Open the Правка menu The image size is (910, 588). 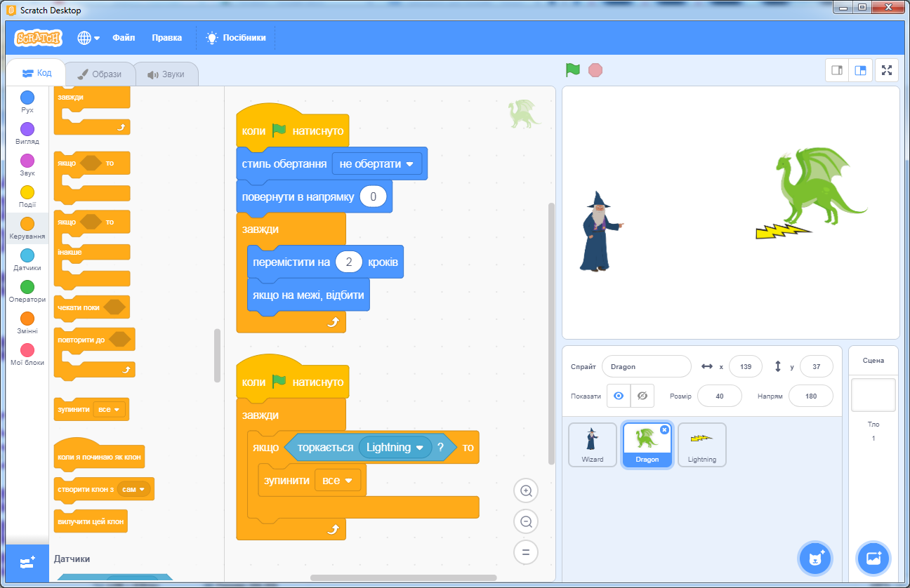click(166, 38)
